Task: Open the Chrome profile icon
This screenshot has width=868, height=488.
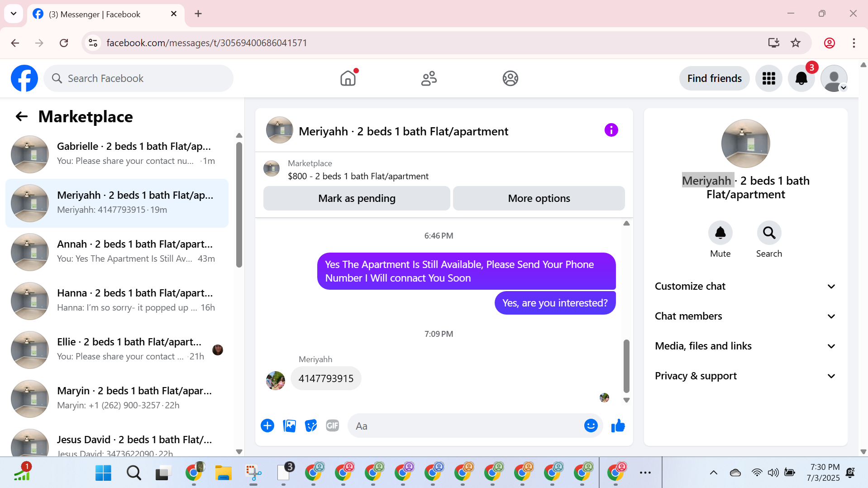Action: point(830,43)
